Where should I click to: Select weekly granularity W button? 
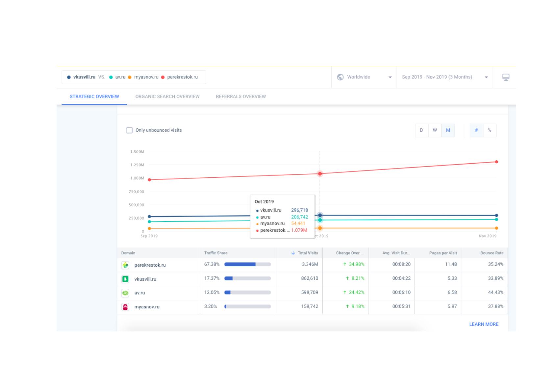[435, 130]
